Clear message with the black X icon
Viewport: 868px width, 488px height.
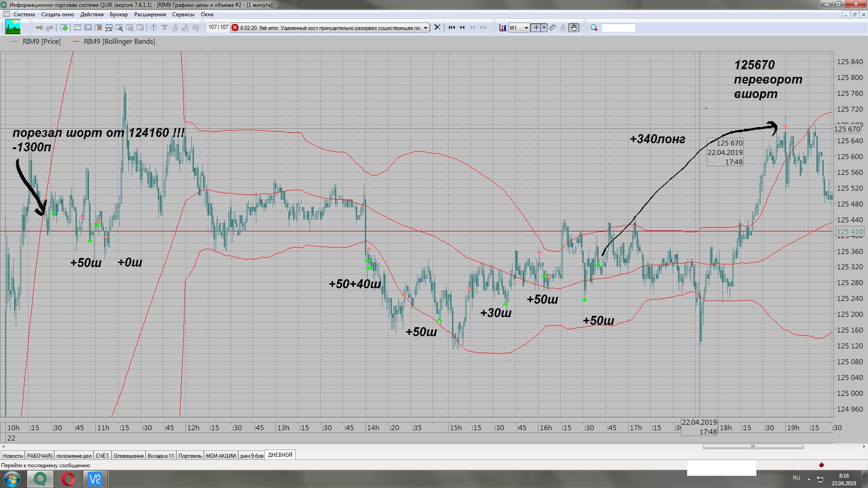tap(437, 27)
